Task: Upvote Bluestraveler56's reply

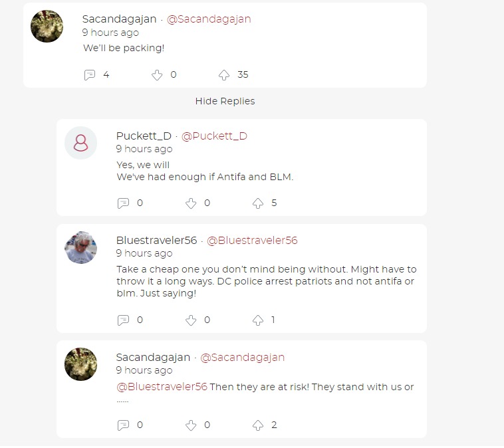Action: pyautogui.click(x=258, y=320)
